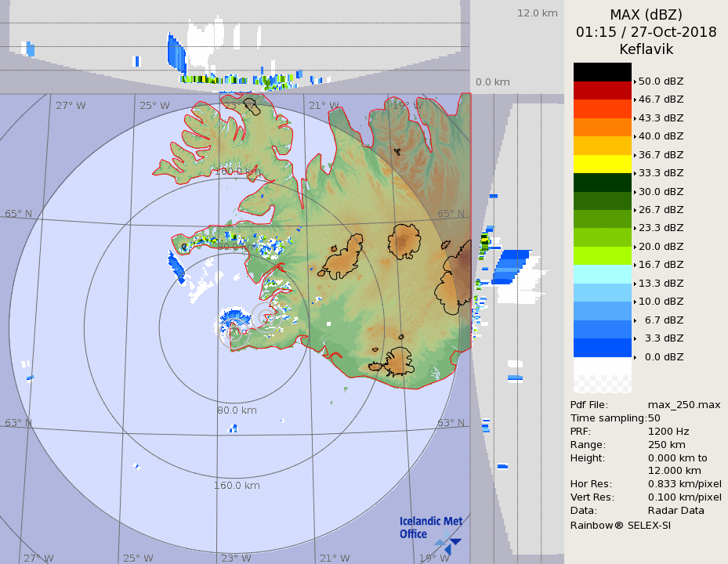Click the orange 40.0 dBZ legend swatch
The height and width of the screenshot is (564, 728).
(602, 127)
